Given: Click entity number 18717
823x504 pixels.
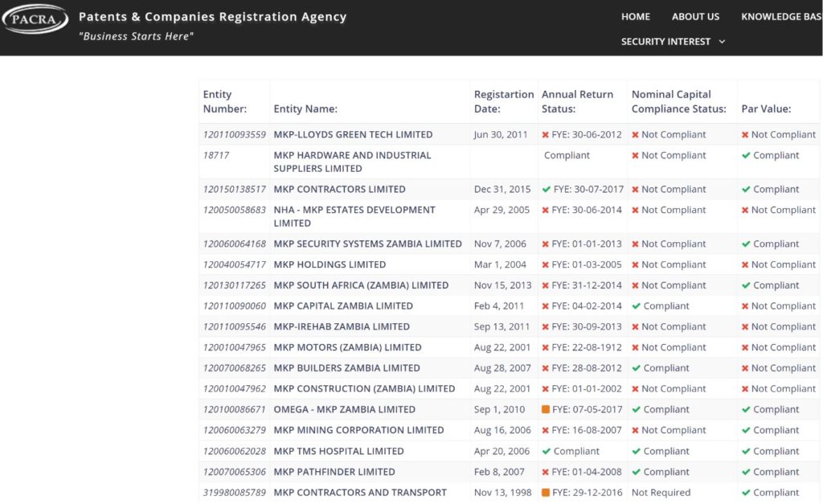Looking at the screenshot, I should tap(216, 155).
